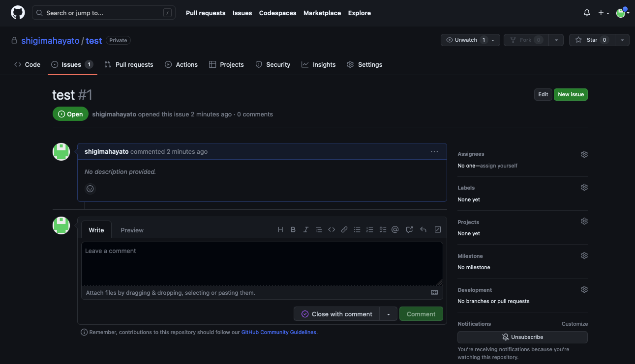Expand the Star lists dropdown arrow
Screen dimensions: 635x364
coord(622,40)
